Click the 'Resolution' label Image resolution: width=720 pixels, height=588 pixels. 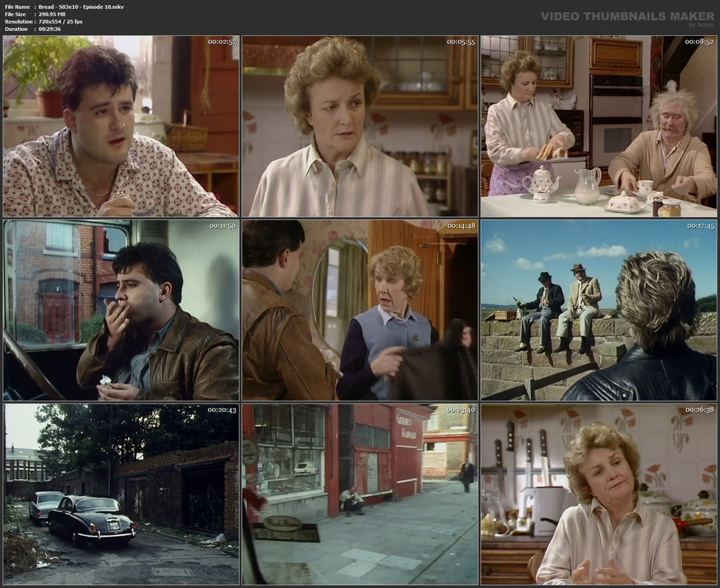[19, 21]
